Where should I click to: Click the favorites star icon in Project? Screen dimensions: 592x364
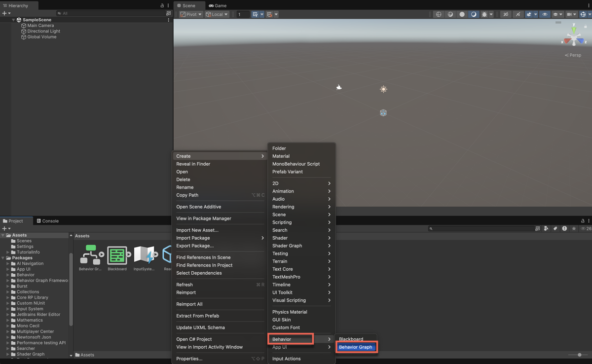(x=574, y=228)
